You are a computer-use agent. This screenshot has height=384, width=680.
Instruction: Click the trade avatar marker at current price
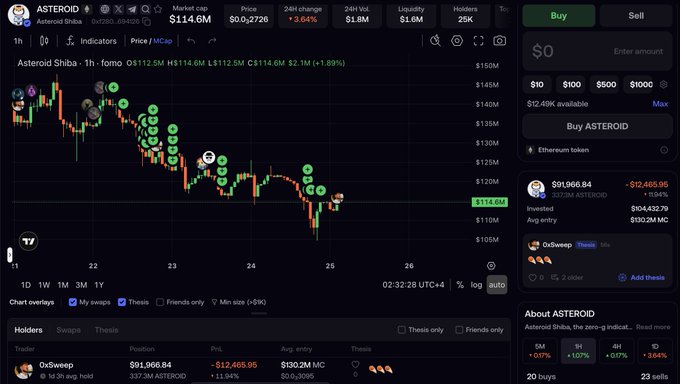[x=337, y=198]
